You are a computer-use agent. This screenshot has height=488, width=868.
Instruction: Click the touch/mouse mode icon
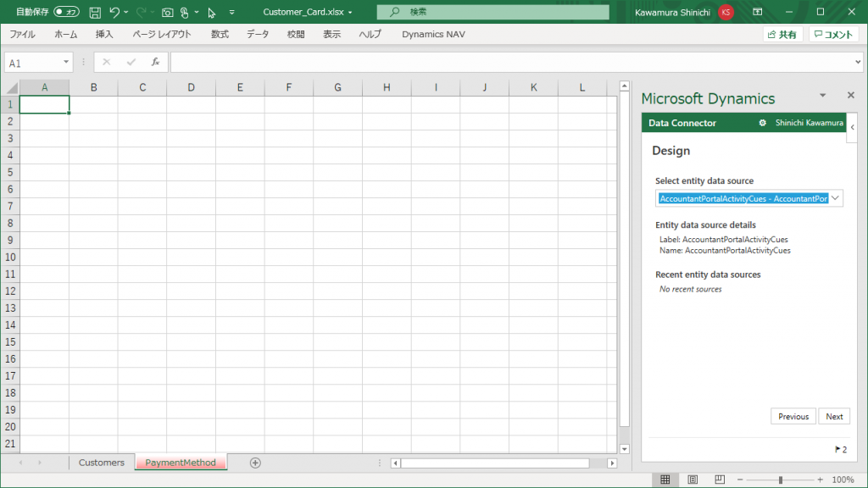[x=185, y=12]
